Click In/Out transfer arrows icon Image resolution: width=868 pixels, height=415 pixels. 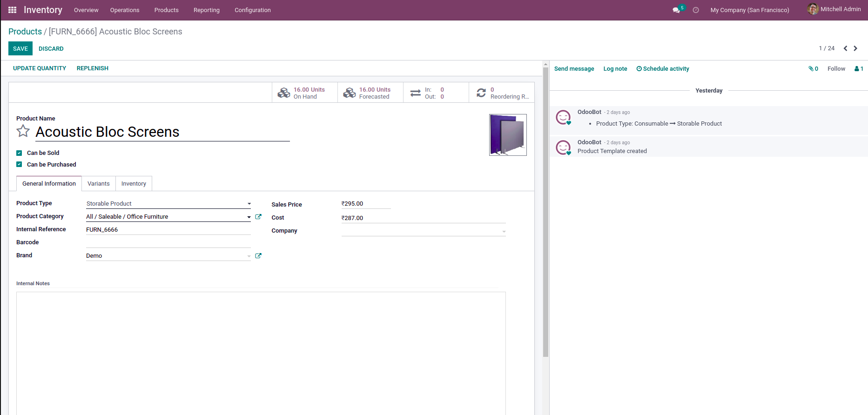click(x=415, y=93)
